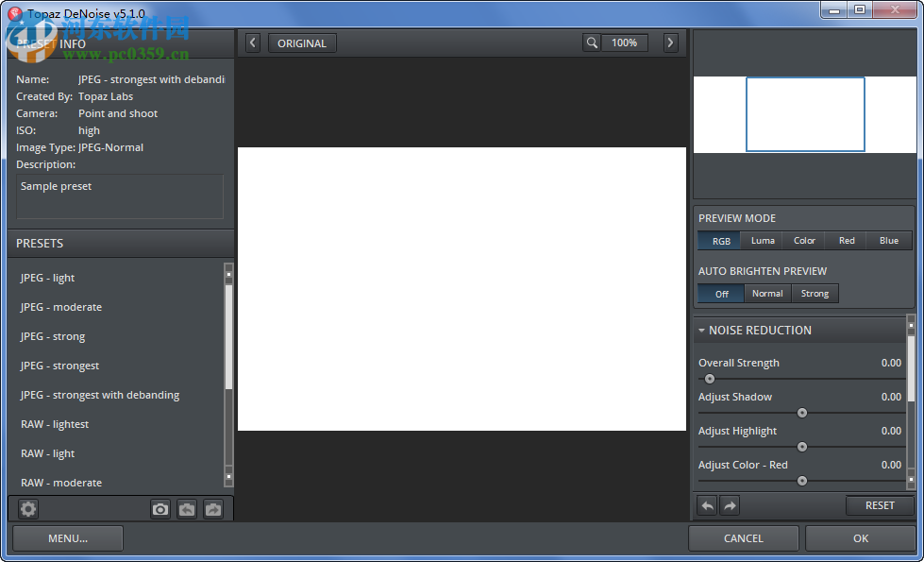Click the Adjust Highlight slider handle

[802, 447]
